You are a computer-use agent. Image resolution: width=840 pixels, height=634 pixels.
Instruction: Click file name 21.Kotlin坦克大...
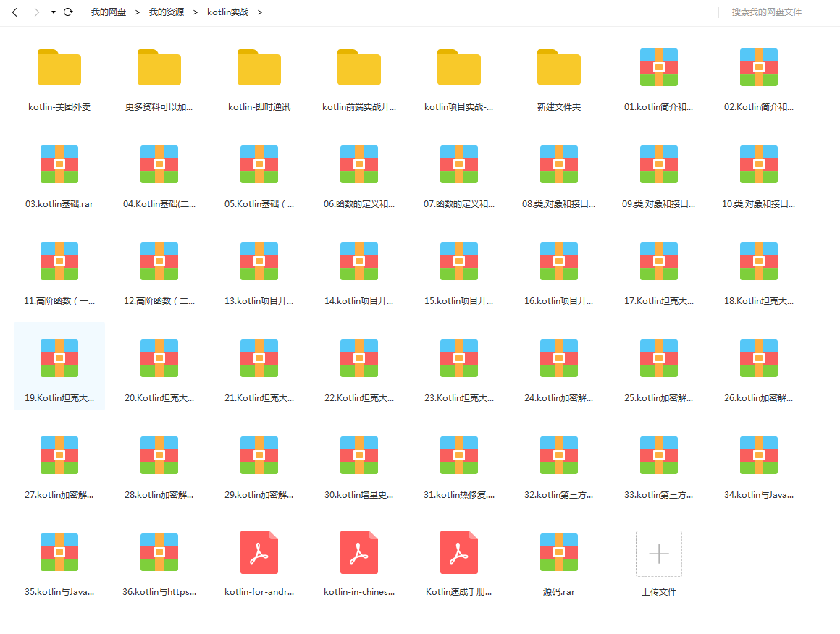click(x=259, y=398)
